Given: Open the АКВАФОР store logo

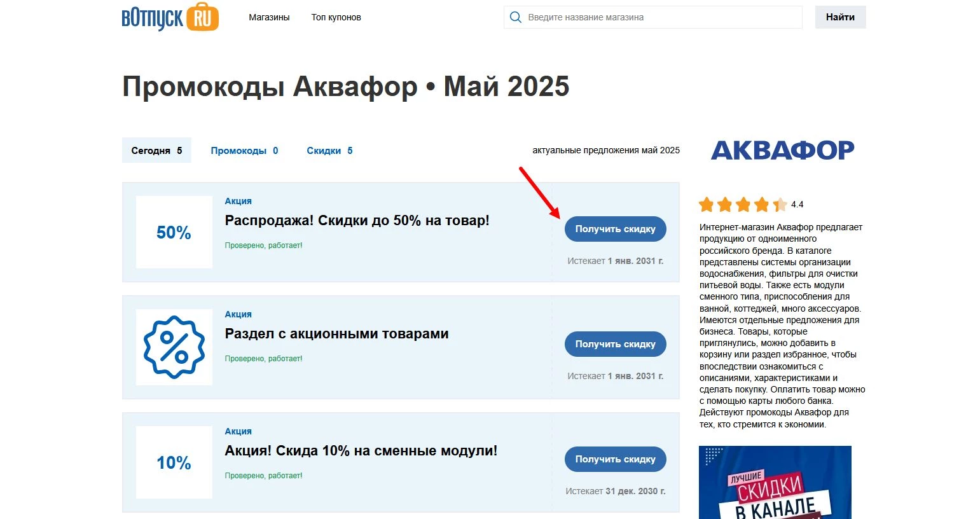Looking at the screenshot, I should click(782, 149).
